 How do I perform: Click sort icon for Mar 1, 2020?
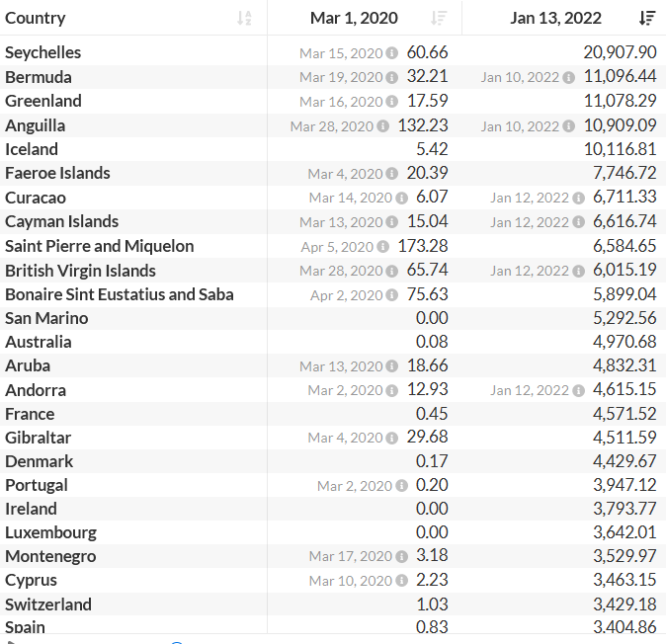point(440,18)
